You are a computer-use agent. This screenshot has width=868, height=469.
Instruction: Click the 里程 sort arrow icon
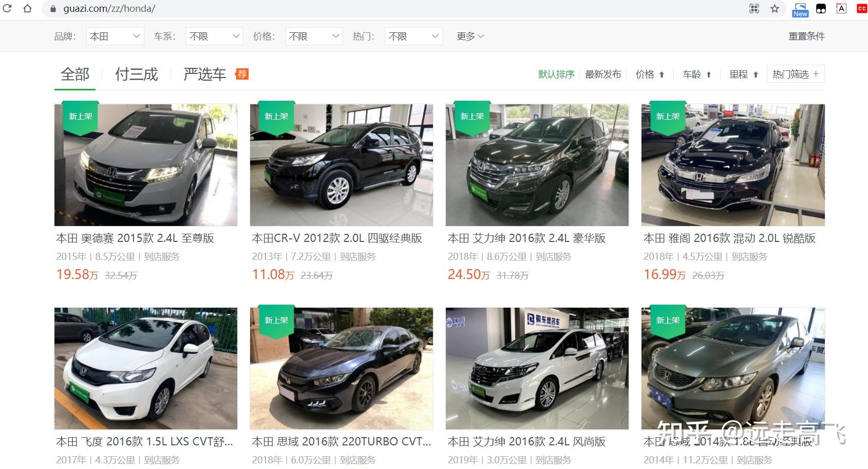[x=756, y=74]
